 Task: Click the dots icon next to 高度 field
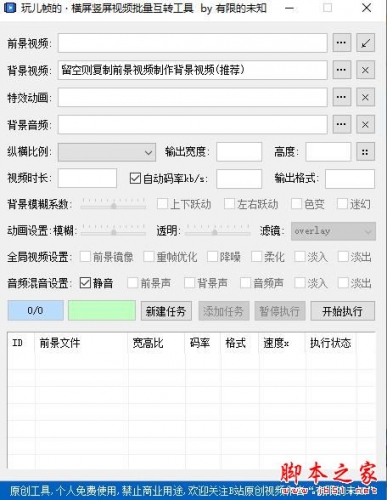(x=365, y=152)
